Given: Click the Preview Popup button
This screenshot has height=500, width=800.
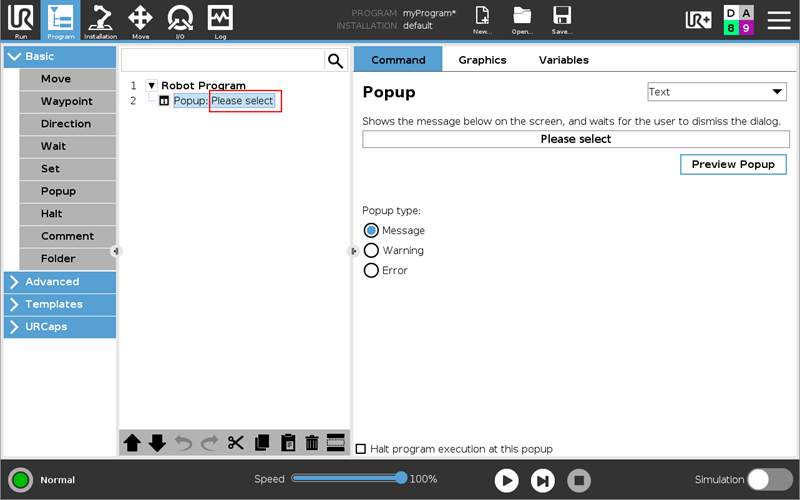Looking at the screenshot, I should [733, 164].
